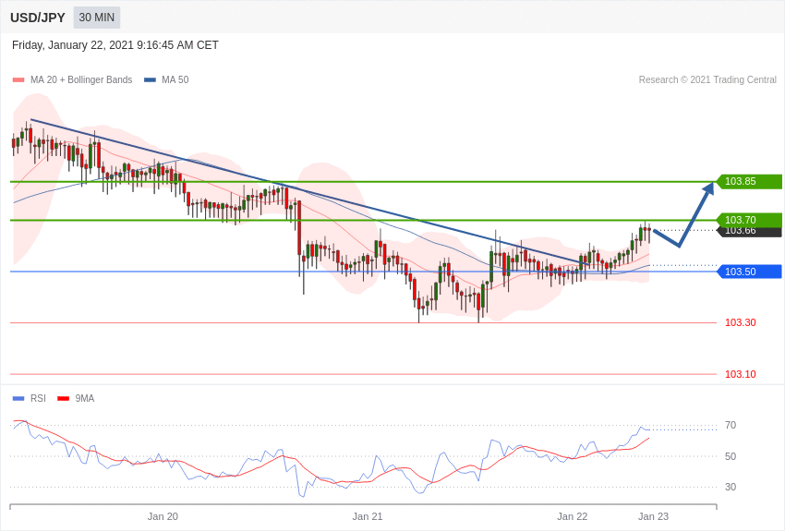
Task: Select the 30 MIN timeframe badge
Action: pyautogui.click(x=97, y=18)
